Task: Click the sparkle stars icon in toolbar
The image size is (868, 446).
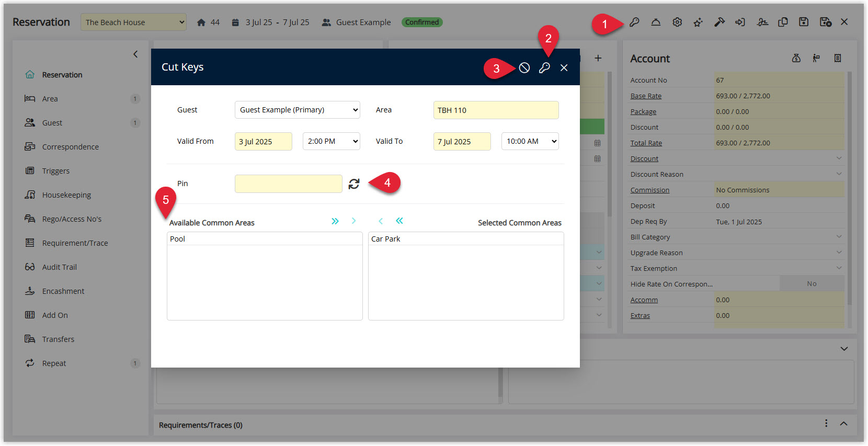Action: point(698,22)
